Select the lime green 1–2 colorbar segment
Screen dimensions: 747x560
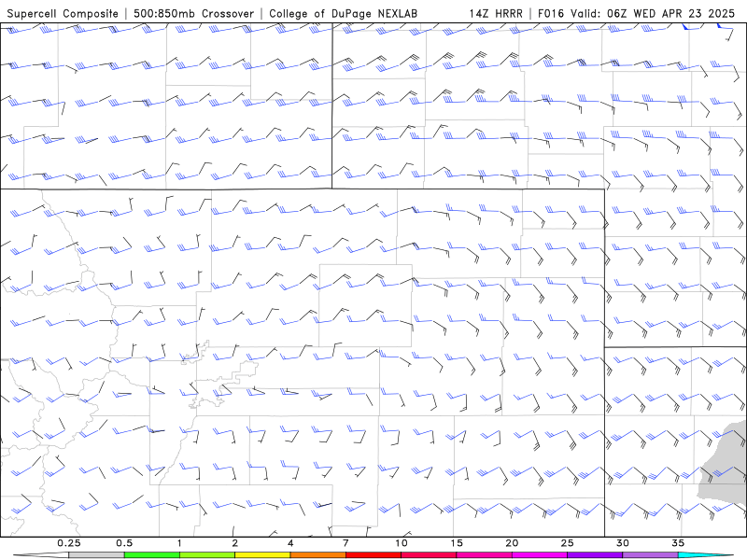point(207,555)
